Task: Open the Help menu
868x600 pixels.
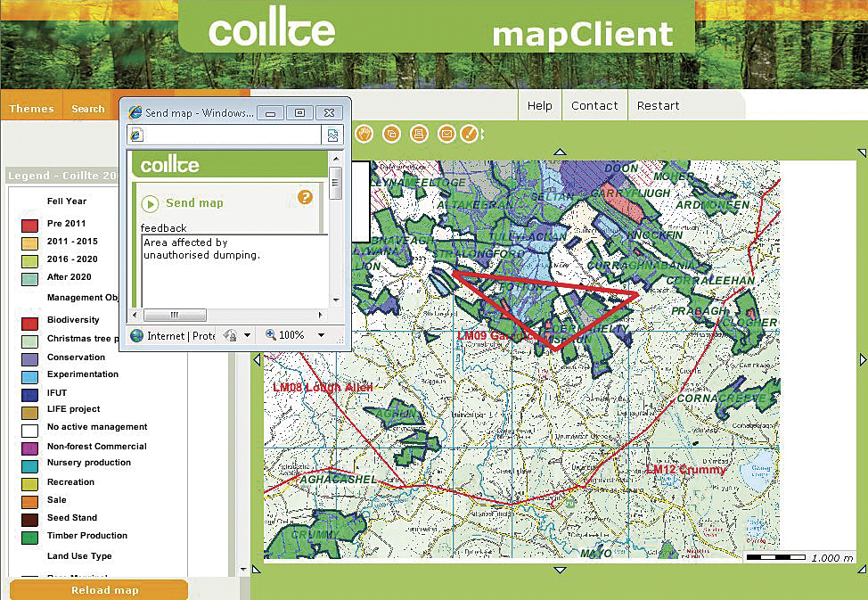Action: point(540,105)
